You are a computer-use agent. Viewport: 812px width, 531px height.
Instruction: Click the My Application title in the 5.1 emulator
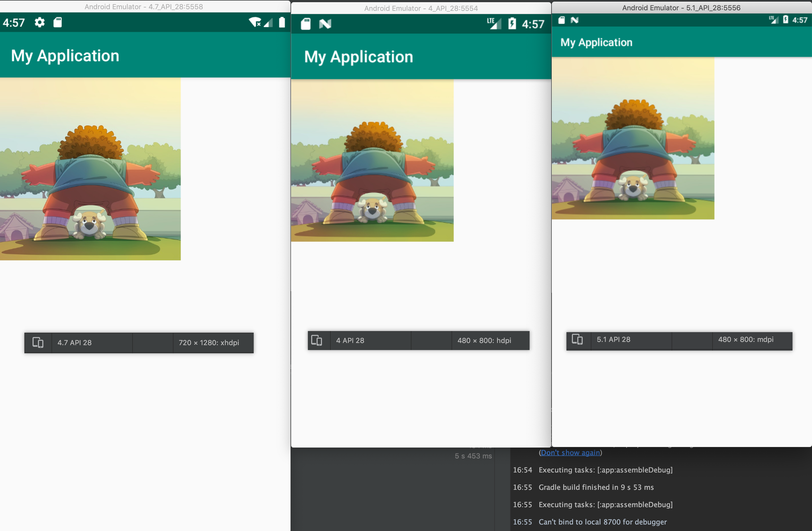(596, 42)
